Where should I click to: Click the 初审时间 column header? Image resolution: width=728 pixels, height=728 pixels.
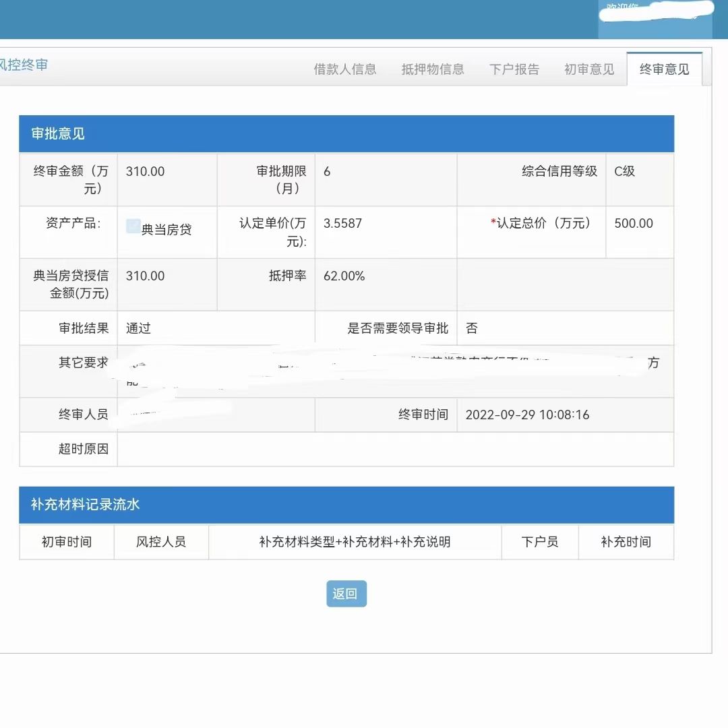point(67,542)
